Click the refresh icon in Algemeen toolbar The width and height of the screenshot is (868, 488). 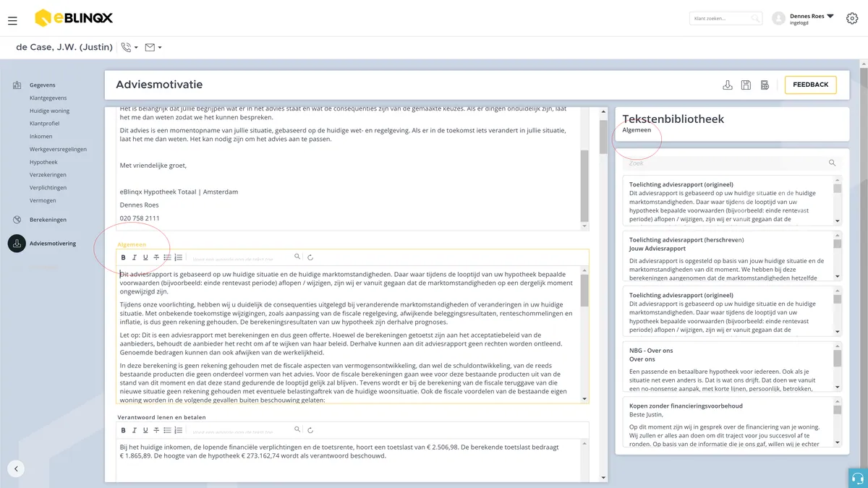310,257
